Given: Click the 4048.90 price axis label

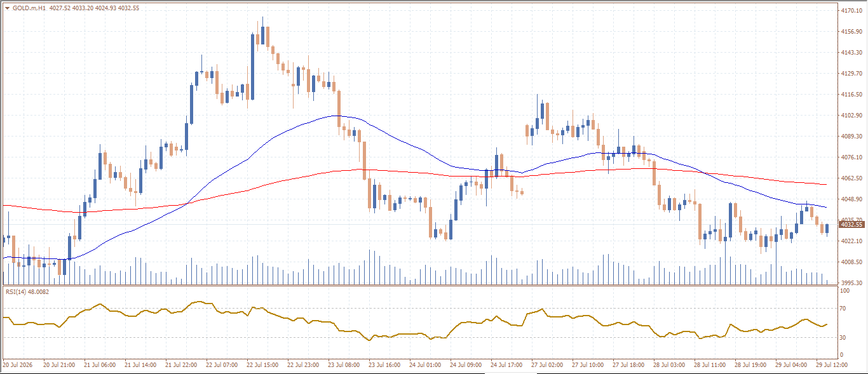Looking at the screenshot, I should (851, 199).
